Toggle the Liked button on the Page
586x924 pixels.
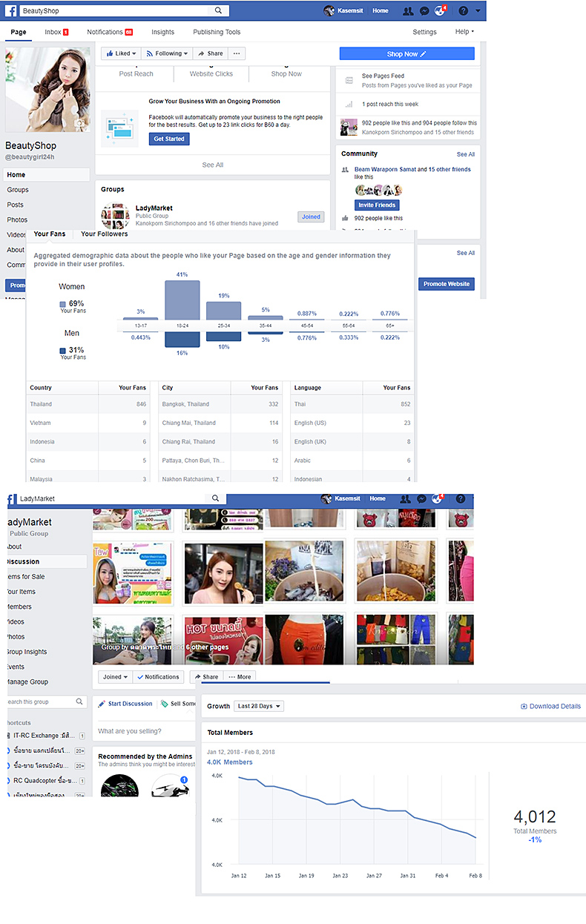119,53
